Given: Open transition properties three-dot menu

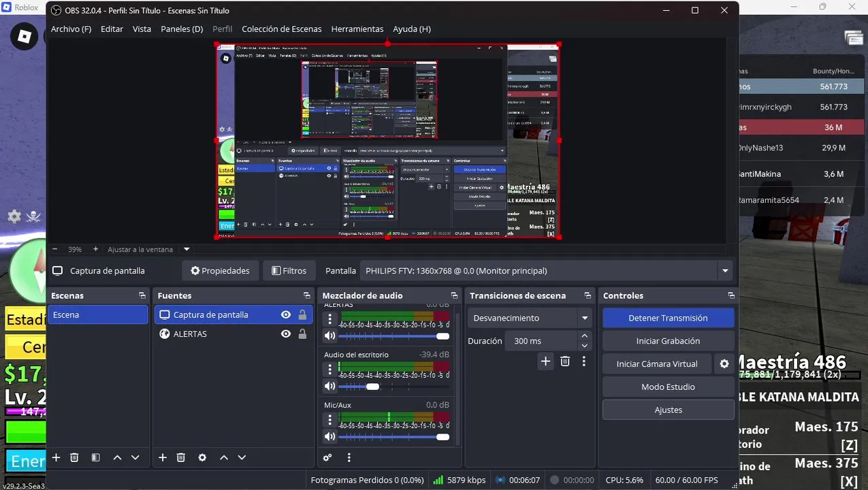Looking at the screenshot, I should pos(584,361).
